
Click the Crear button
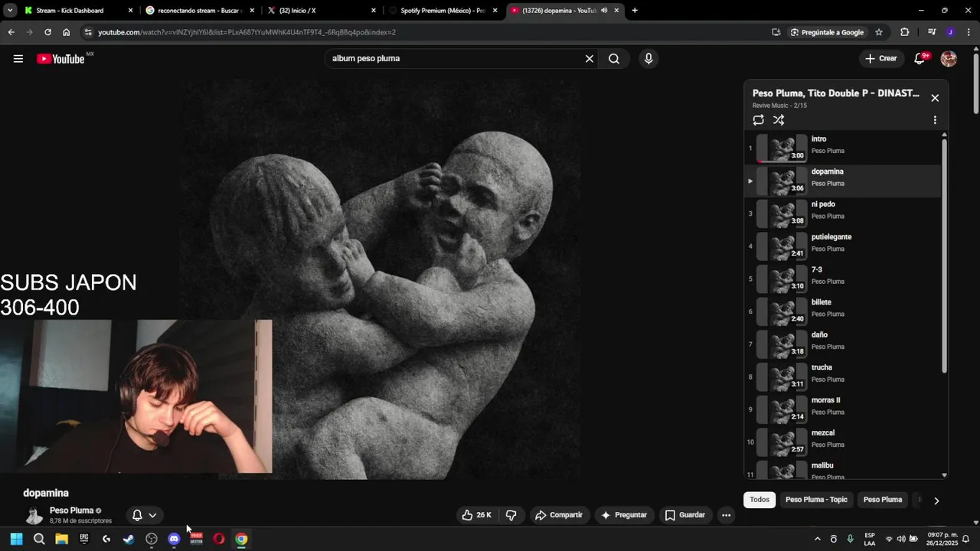[x=880, y=58]
